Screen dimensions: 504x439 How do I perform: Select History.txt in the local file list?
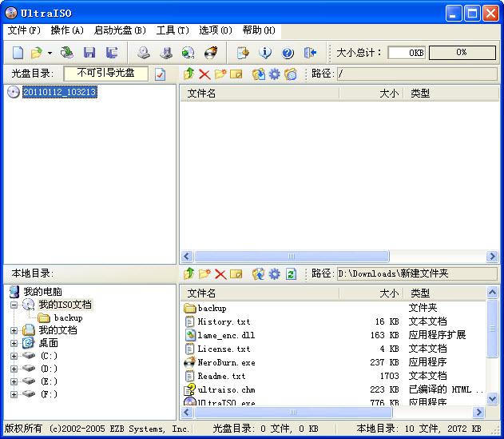[224, 321]
